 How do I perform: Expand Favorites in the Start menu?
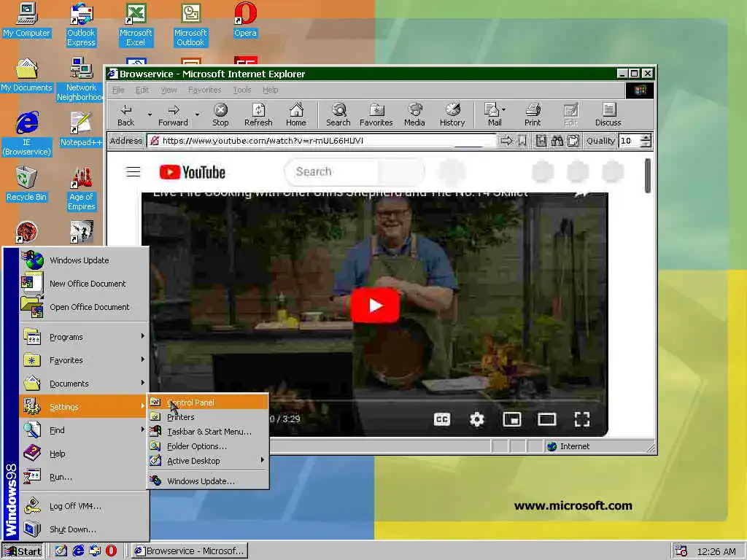84,360
